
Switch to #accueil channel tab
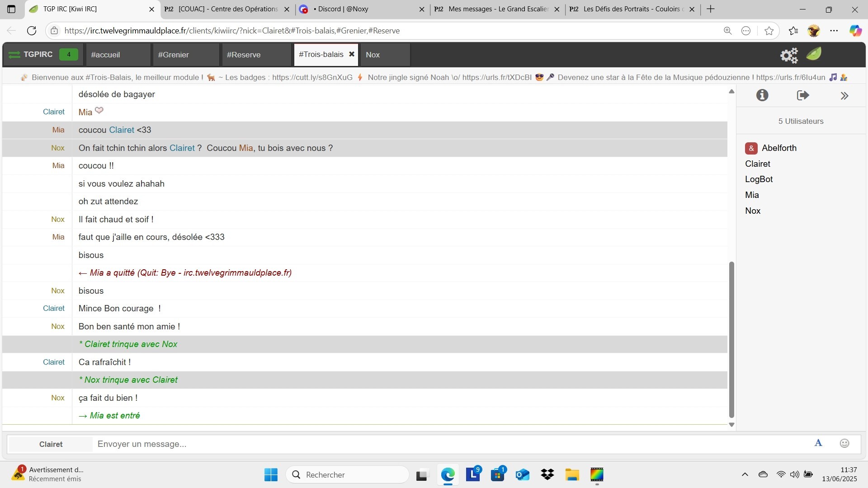105,55
